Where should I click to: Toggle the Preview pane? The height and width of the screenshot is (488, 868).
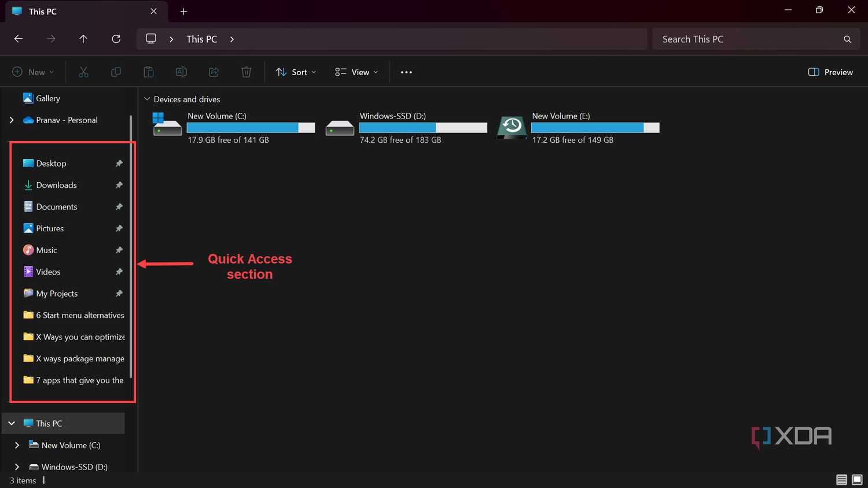[830, 72]
